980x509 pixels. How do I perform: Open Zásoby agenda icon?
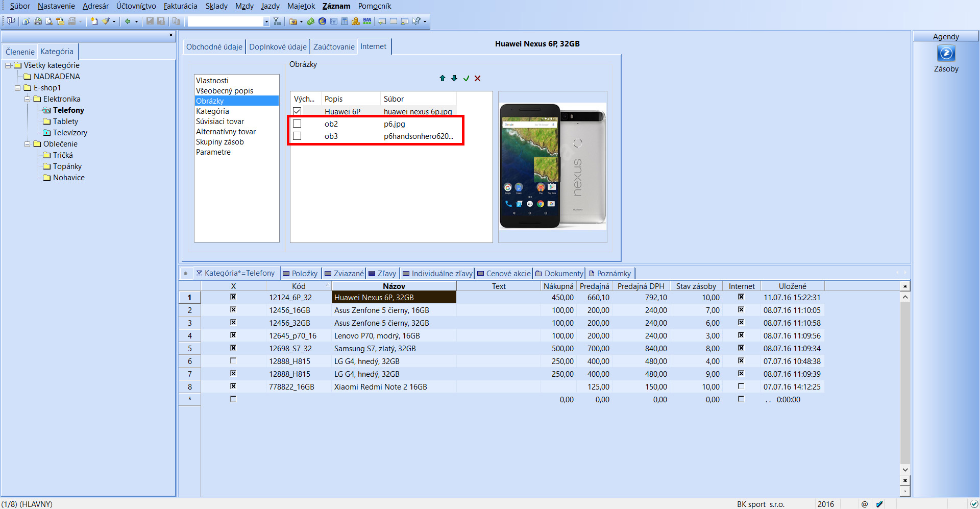(946, 53)
